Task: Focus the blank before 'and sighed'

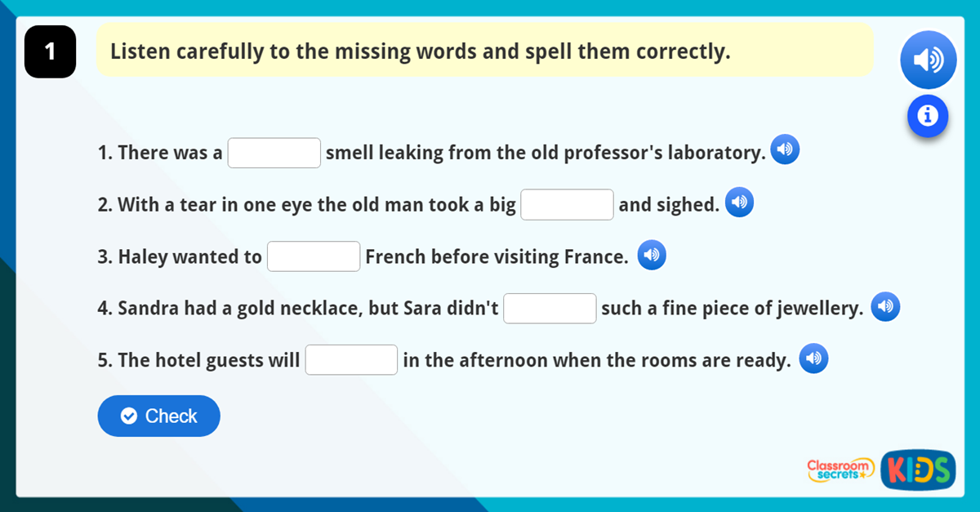Action: [567, 205]
